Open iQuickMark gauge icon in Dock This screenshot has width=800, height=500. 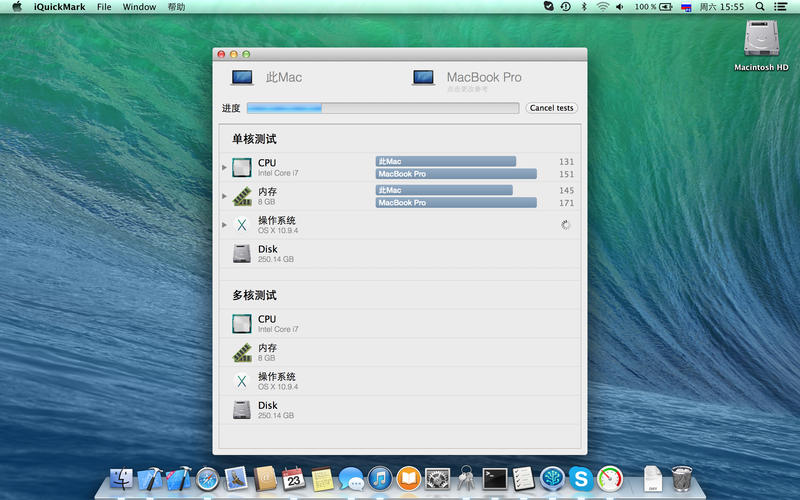click(x=610, y=479)
